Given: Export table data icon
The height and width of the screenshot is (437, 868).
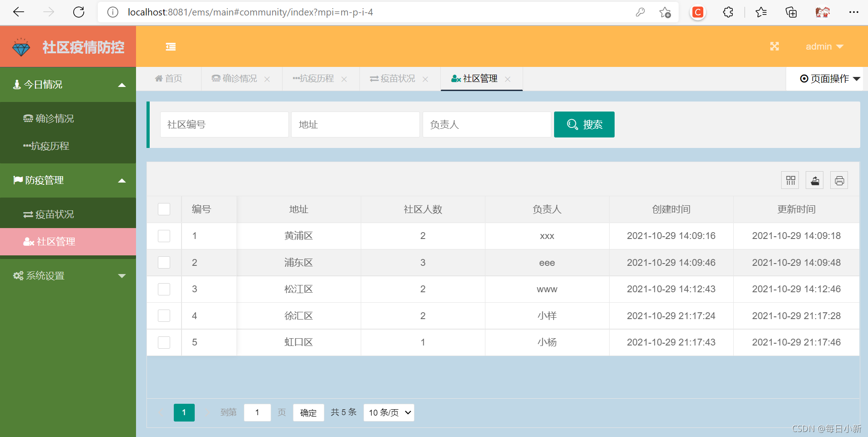Looking at the screenshot, I should point(815,180).
